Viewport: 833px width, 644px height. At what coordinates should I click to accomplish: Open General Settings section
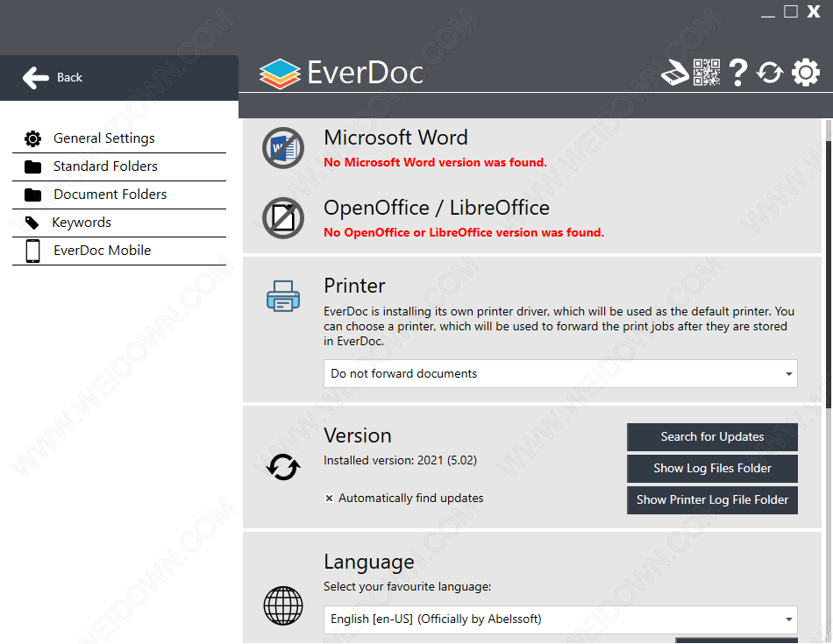(119, 139)
